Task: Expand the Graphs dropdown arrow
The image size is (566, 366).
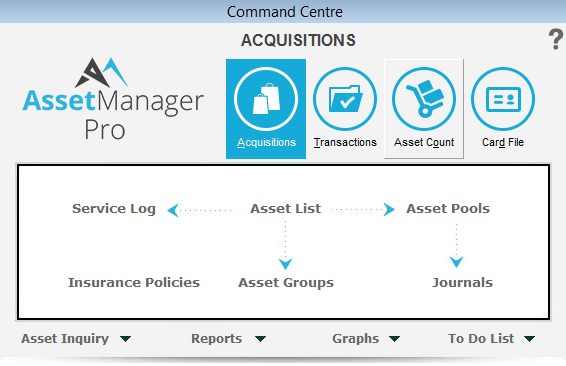Action: pyautogui.click(x=394, y=339)
